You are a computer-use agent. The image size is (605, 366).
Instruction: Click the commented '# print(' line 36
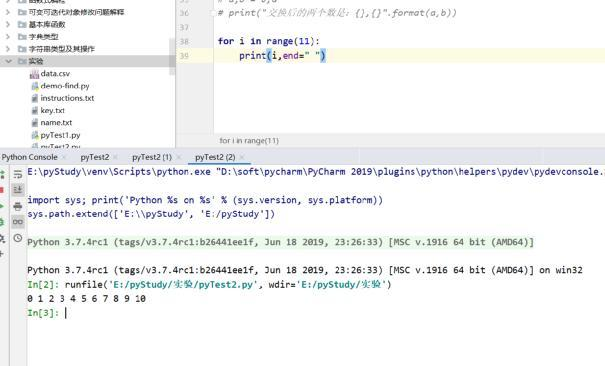[337, 13]
